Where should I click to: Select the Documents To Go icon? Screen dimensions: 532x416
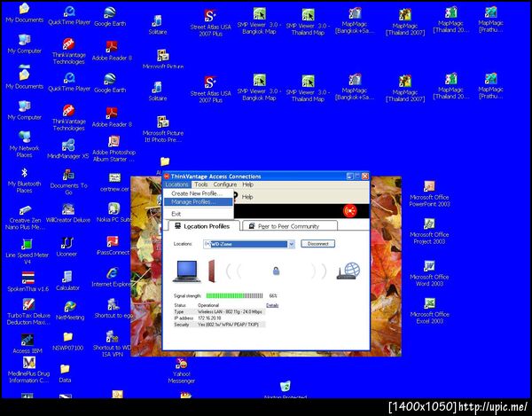(x=68, y=182)
